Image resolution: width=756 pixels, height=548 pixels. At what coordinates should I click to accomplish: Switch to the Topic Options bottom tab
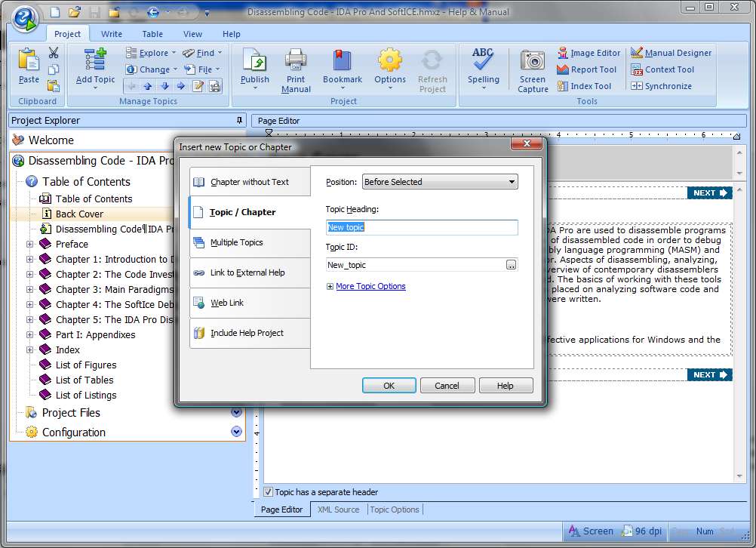pyautogui.click(x=395, y=510)
